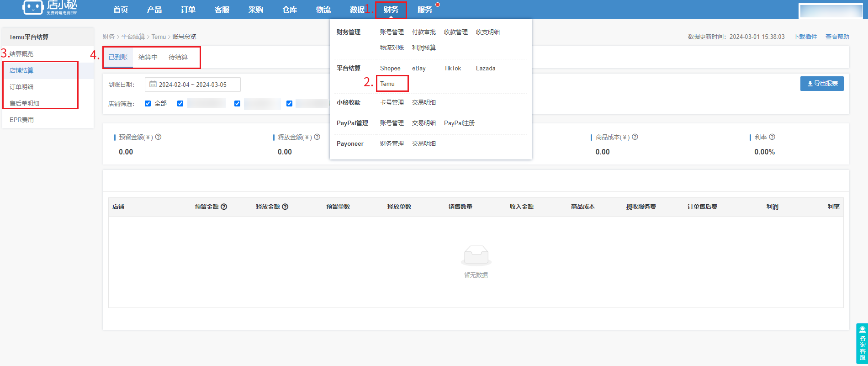This screenshot has width=868, height=366.
Task: Open 咨询客服 floating support widget
Action: pos(862,344)
